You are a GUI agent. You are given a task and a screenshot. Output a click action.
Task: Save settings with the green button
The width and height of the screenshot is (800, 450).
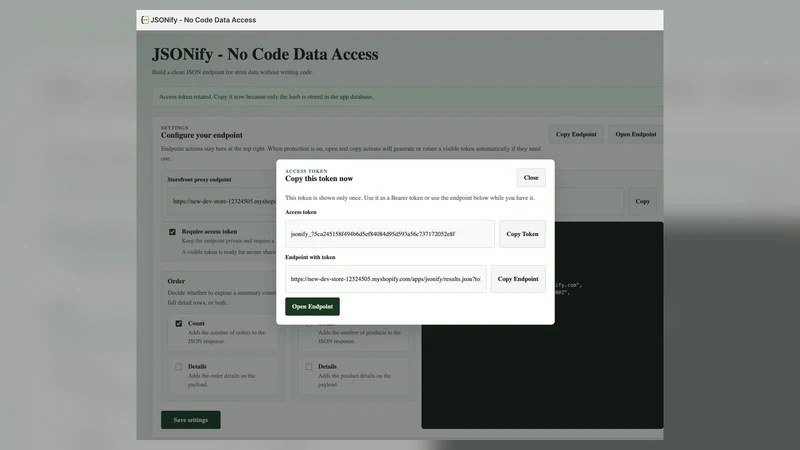(x=191, y=420)
